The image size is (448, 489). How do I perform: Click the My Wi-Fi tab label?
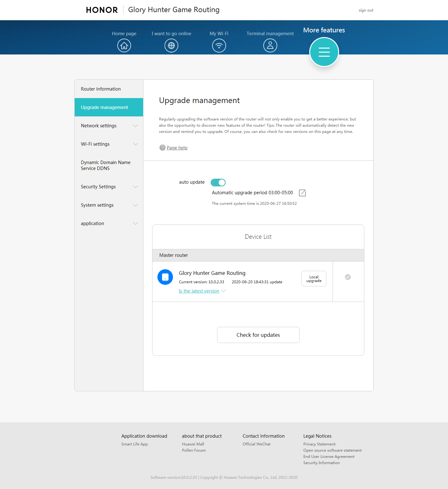pos(219,34)
